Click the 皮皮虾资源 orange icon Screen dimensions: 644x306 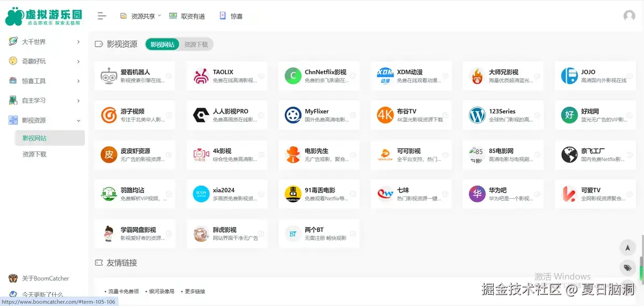[x=109, y=155]
